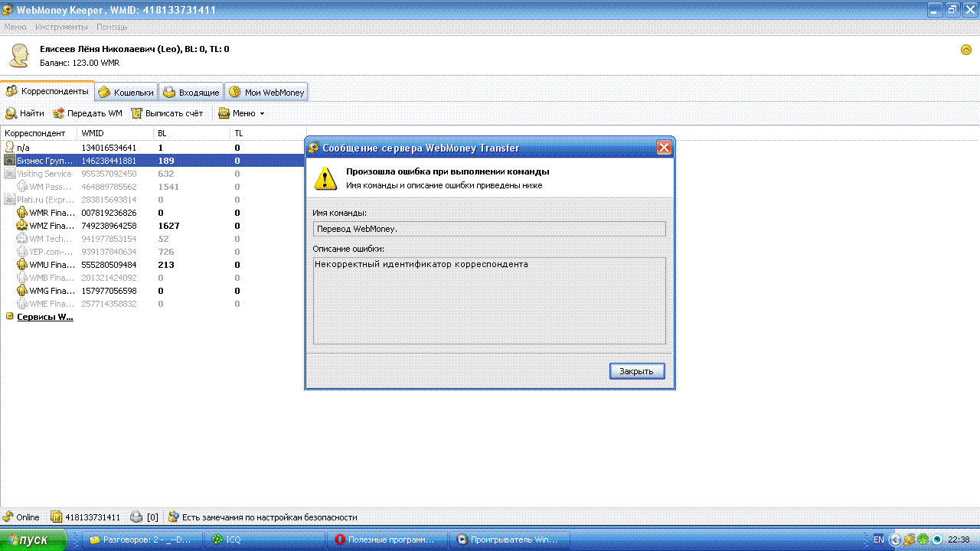Viewport: 980px width, 551px height.
Task: Click WMID 257714358832 in the list
Action: (x=109, y=304)
